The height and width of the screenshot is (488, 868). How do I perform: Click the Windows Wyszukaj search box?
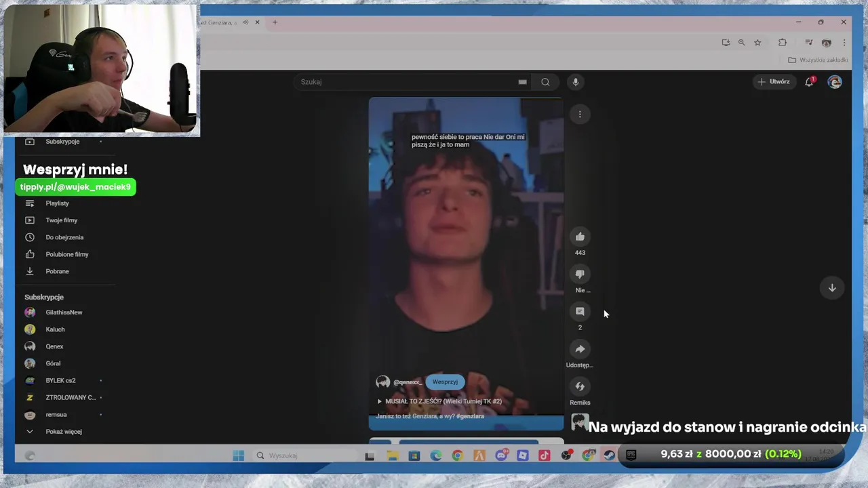(304, 455)
